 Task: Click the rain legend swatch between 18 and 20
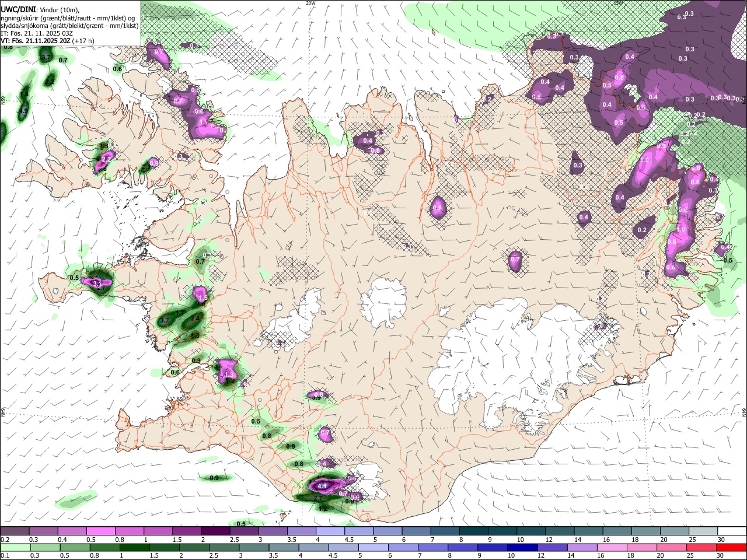point(642,547)
